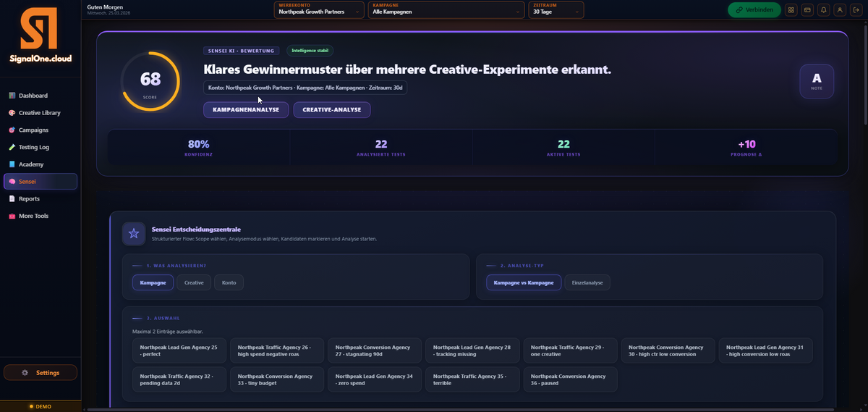Click the Dashboard bar chart icon
Viewport: 868px width, 412px height.
(x=12, y=96)
